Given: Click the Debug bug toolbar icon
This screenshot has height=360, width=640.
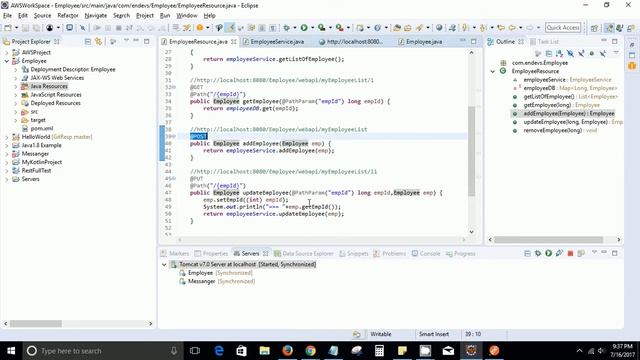Looking at the screenshot, I should point(287,28).
